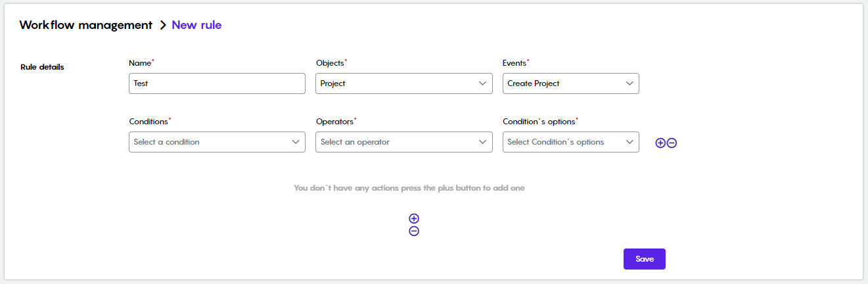Click the chevron arrow in Operators field
The height and width of the screenshot is (284, 868).
483,142
